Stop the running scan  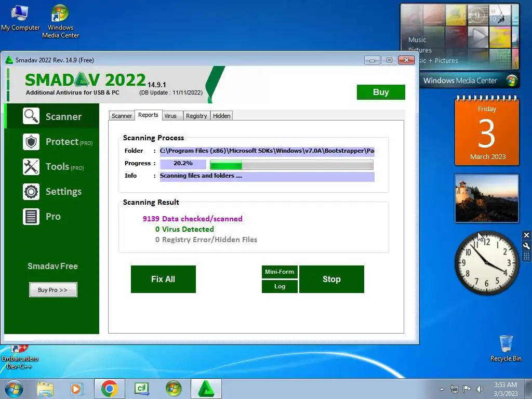tap(331, 279)
